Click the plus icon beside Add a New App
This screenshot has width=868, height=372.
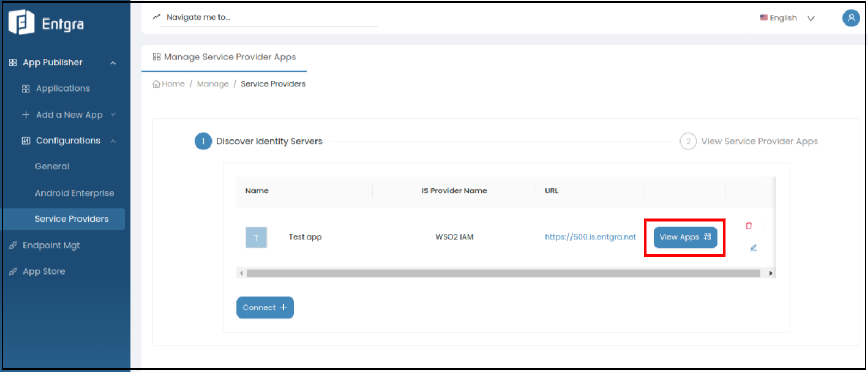tap(26, 115)
